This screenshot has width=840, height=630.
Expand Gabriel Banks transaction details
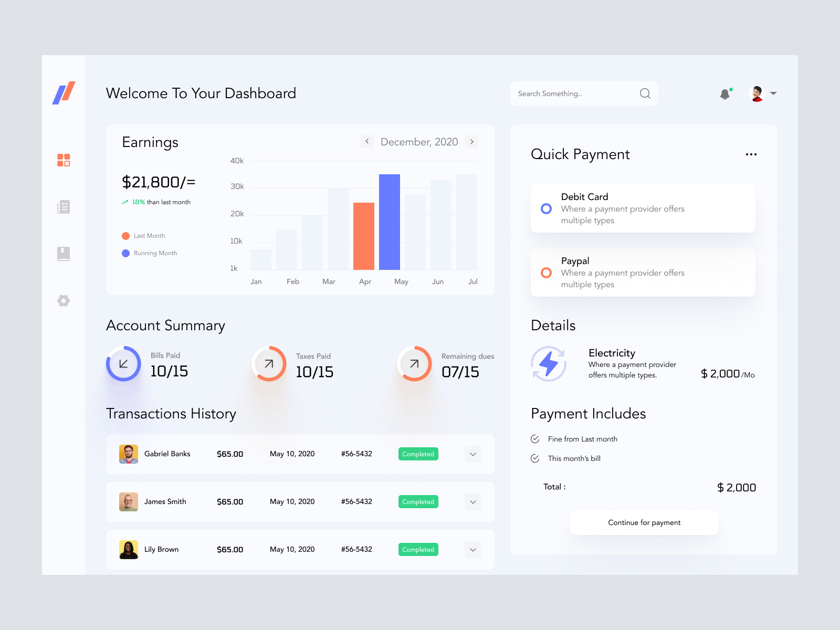(472, 454)
